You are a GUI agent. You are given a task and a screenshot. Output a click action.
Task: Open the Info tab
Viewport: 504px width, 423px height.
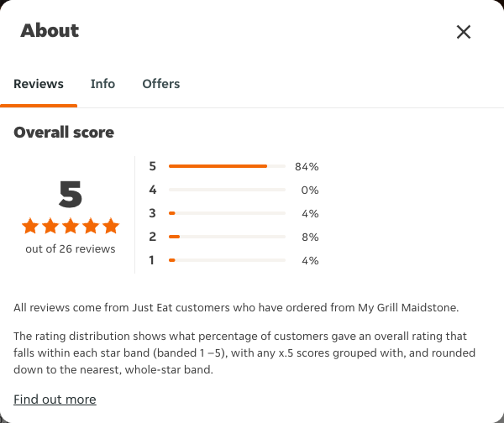click(x=102, y=84)
